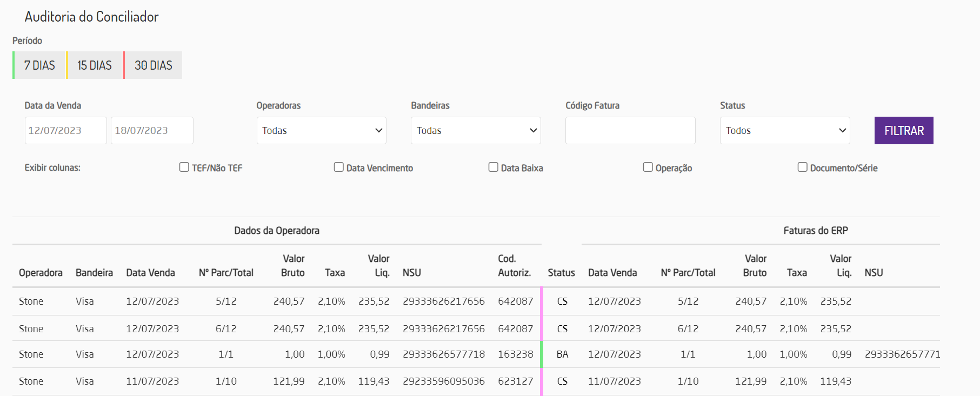Click the Data Venda header under Dados da Operadora
Screen dimensions: 980x396
point(150,273)
